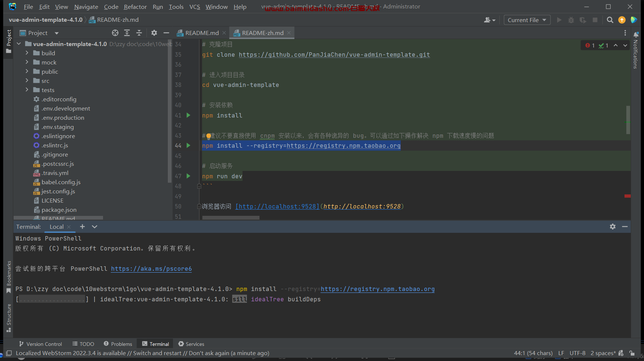Run with coverage icon in toolbar

pos(583,20)
